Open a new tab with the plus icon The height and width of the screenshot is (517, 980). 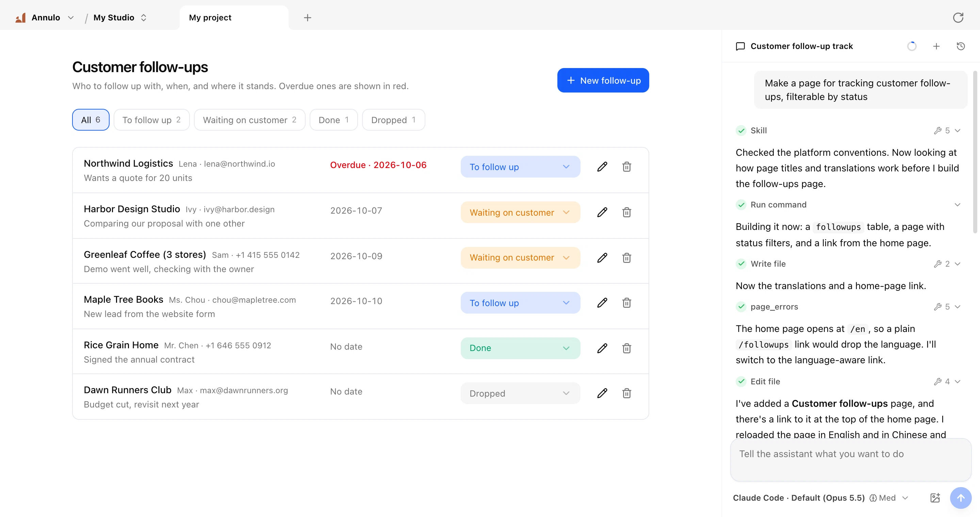click(307, 17)
